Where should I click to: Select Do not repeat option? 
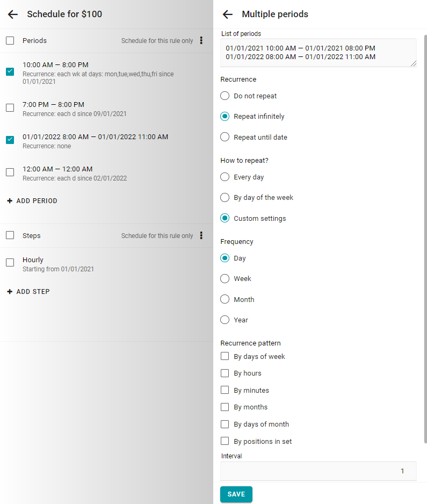(x=225, y=96)
